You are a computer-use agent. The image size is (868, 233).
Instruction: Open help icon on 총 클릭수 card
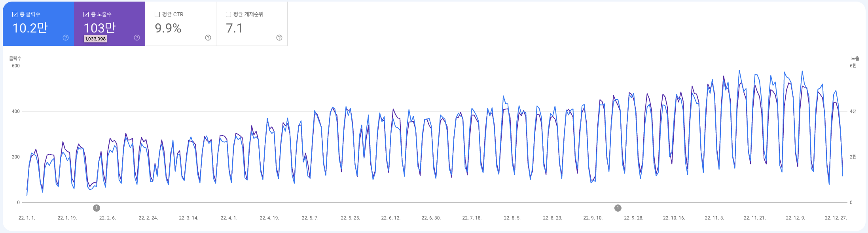pyautogui.click(x=66, y=38)
